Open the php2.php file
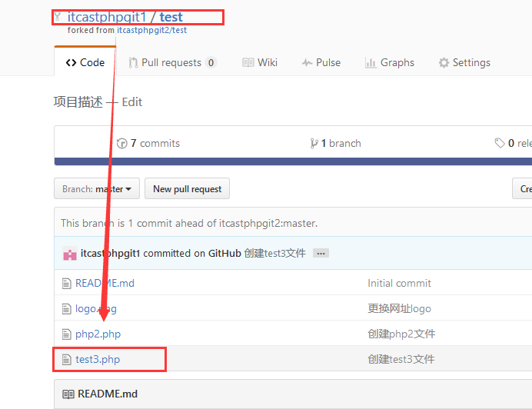 [x=98, y=334]
